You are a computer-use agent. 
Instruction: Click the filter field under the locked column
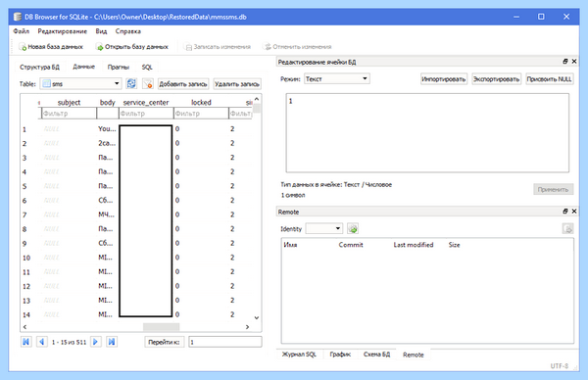point(201,114)
